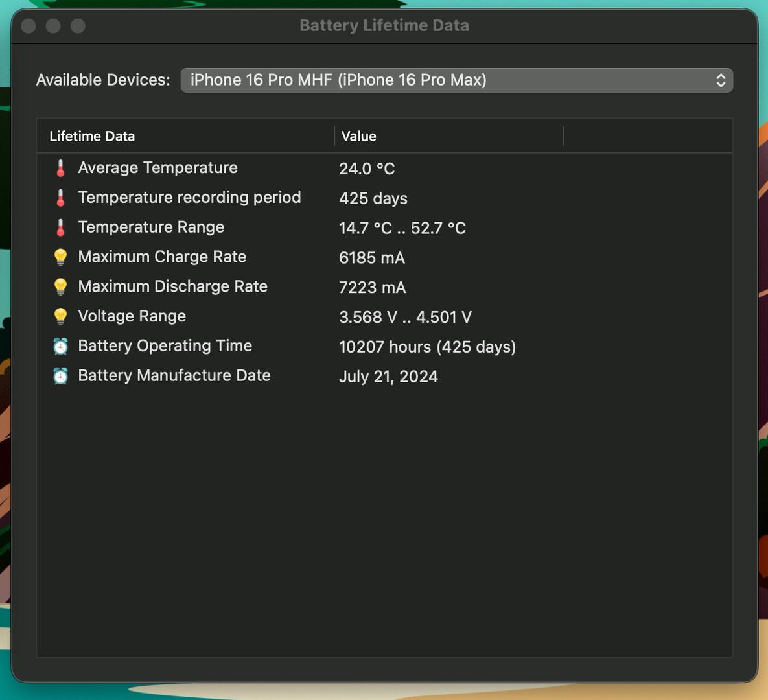Sort by the Lifetime Data column header
The image size is (768, 700).
(x=92, y=136)
